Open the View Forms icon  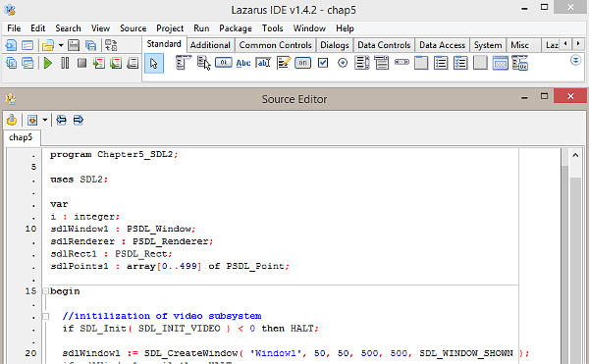click(27, 63)
